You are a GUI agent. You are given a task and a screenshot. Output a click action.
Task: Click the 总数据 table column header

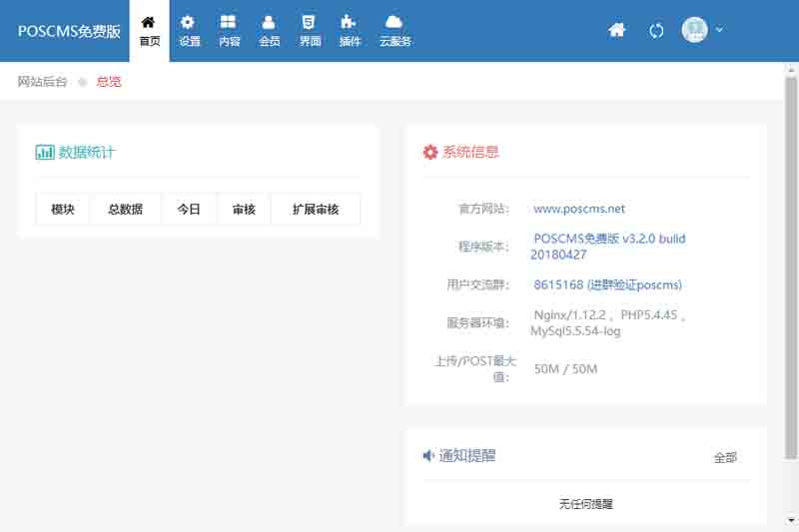[125, 210]
